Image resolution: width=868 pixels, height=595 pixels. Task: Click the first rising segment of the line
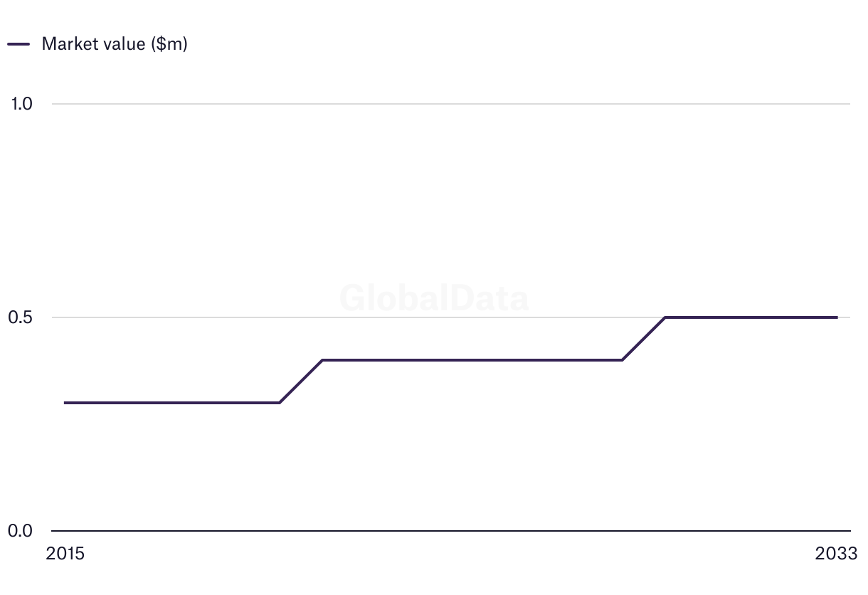click(301, 381)
